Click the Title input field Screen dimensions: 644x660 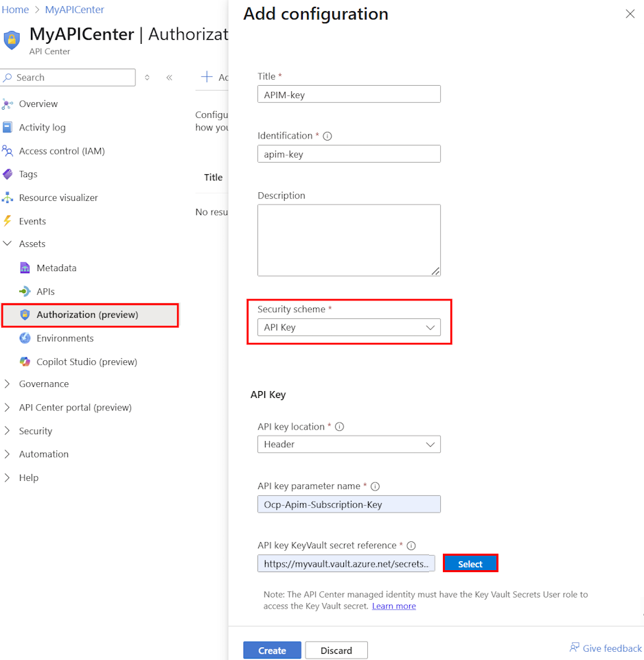pyautogui.click(x=349, y=94)
